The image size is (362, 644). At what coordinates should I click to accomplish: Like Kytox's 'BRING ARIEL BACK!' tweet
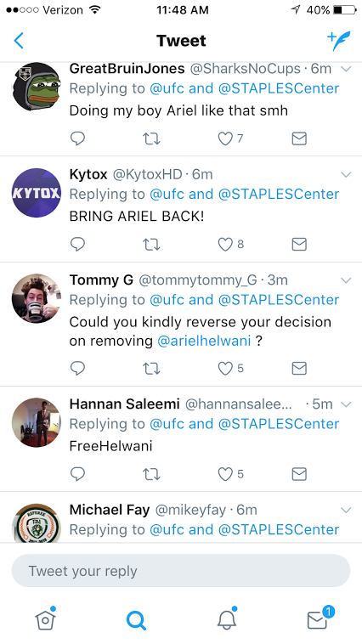(225, 245)
